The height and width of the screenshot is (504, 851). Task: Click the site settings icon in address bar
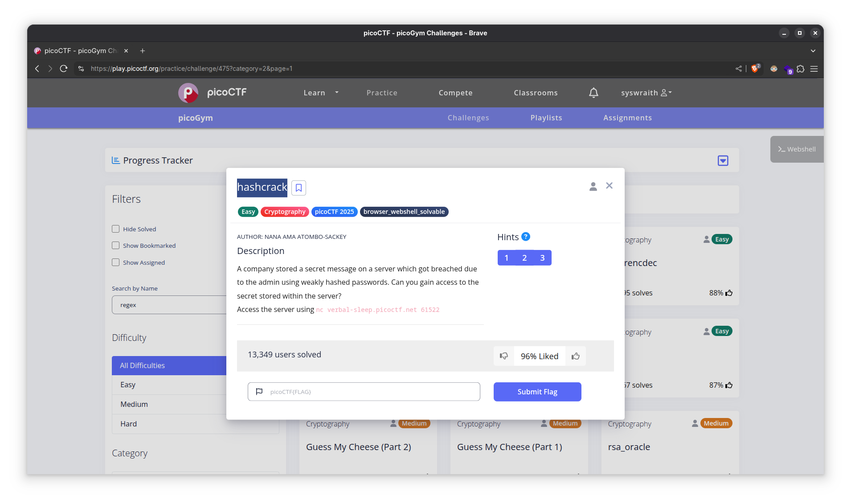coord(81,69)
